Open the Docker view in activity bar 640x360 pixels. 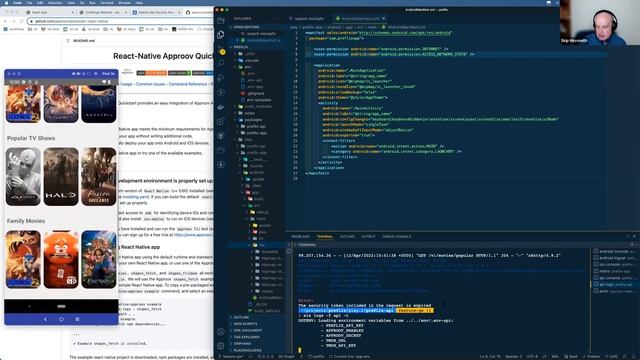tap(221, 107)
